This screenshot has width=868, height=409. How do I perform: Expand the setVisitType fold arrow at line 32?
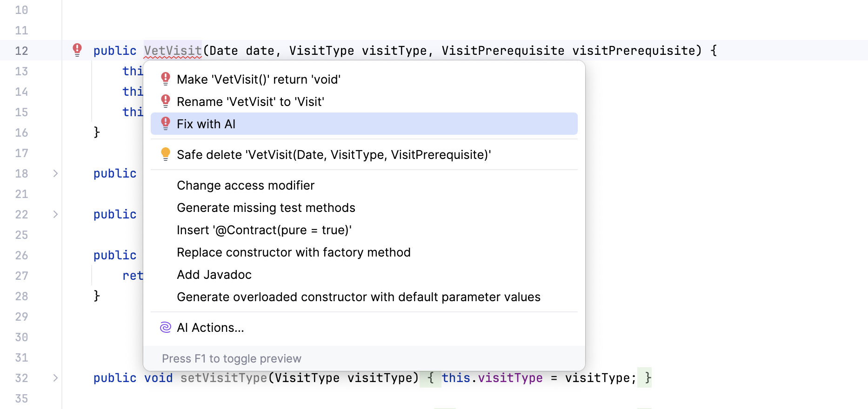[x=55, y=378]
